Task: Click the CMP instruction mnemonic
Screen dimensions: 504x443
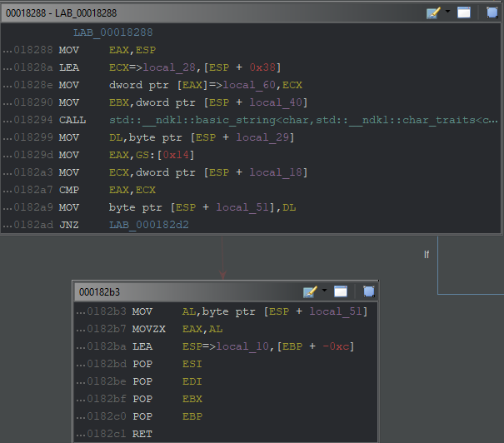Action: tap(68, 191)
